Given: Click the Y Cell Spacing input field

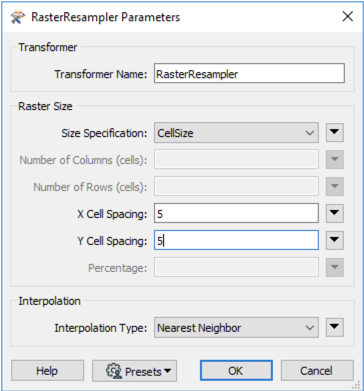Looking at the screenshot, I should click(236, 240).
